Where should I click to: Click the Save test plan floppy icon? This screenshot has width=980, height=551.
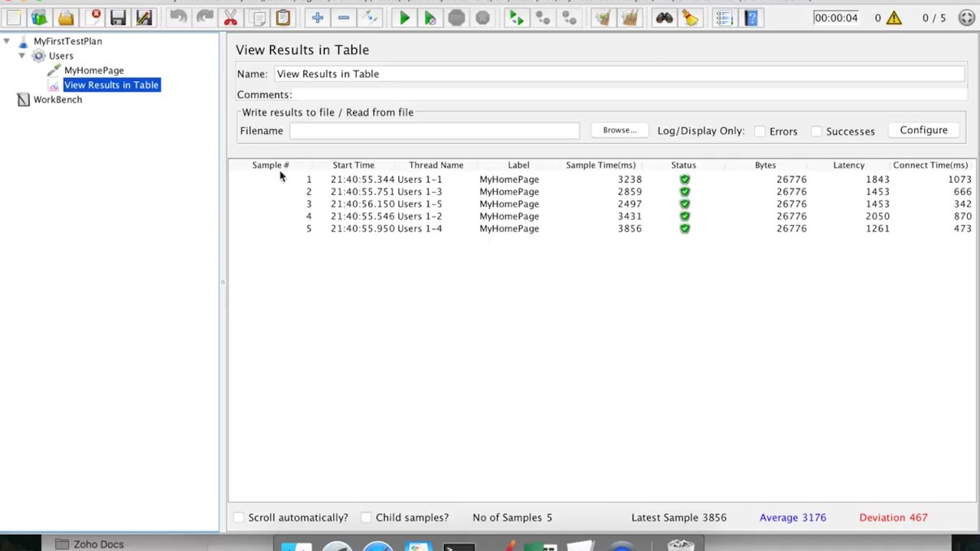coord(118,18)
